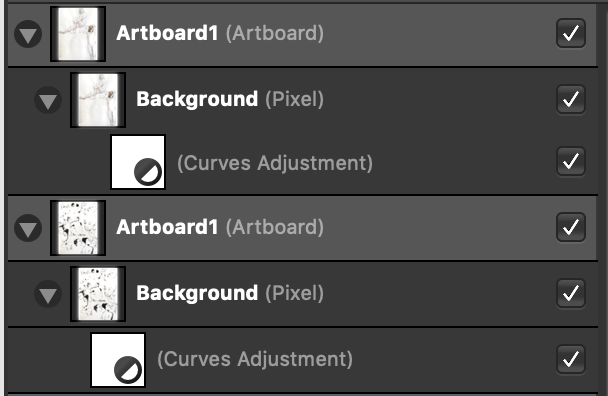The image size is (608, 396).
Task: Select the pale sketch Background layer thumbnail
Action: (x=98, y=100)
